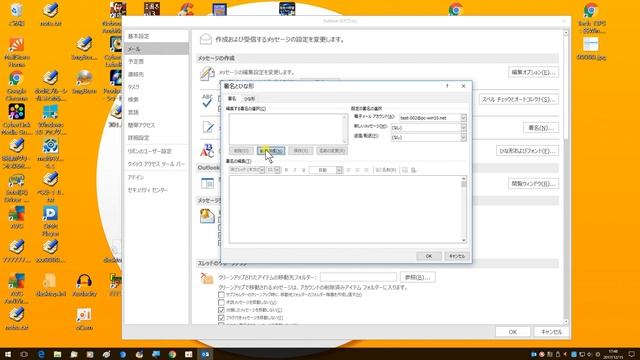Viewport: 640px width, 360px height.
Task: Select the Recycle Bin desktop icon
Action: pos(16,14)
